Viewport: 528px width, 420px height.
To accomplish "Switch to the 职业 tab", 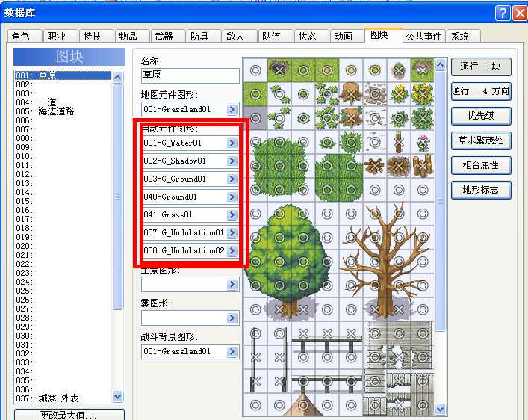I will pyautogui.click(x=60, y=36).
